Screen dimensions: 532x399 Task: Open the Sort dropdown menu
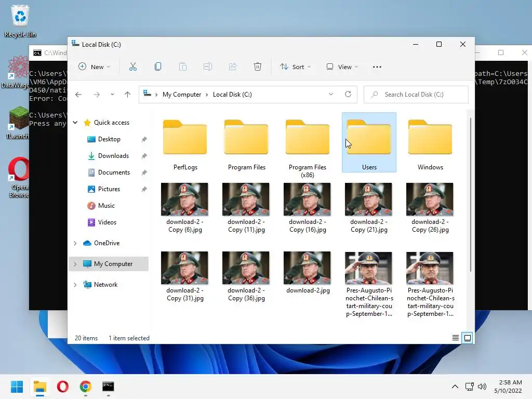point(295,67)
